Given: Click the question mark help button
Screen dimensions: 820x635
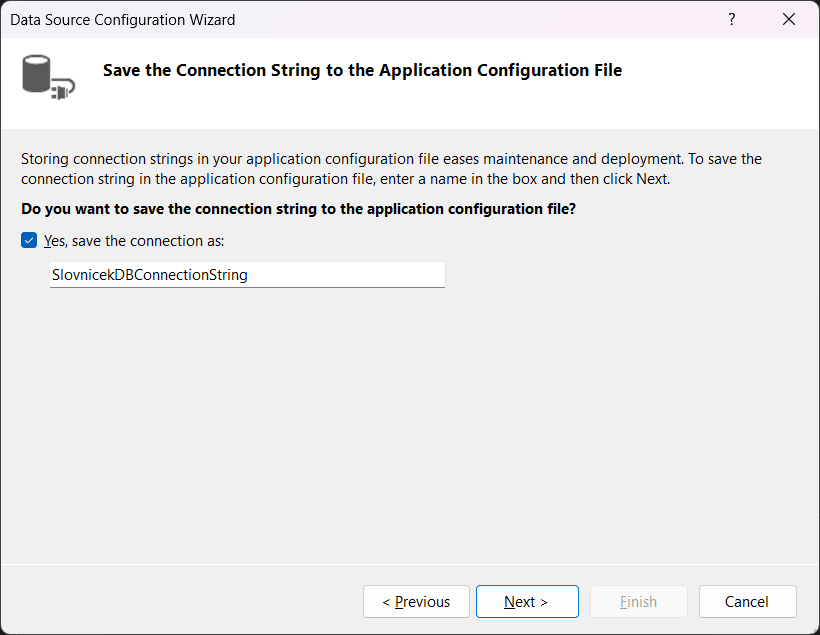Looking at the screenshot, I should point(733,19).
